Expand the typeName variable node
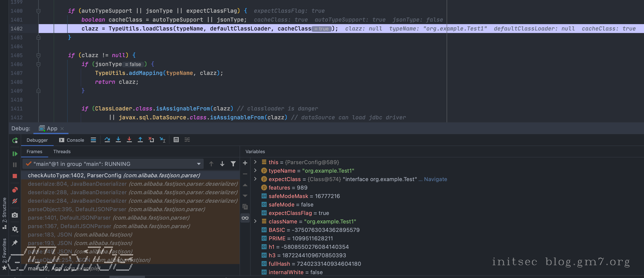Viewport: 644px width, 278px height. 255,170
